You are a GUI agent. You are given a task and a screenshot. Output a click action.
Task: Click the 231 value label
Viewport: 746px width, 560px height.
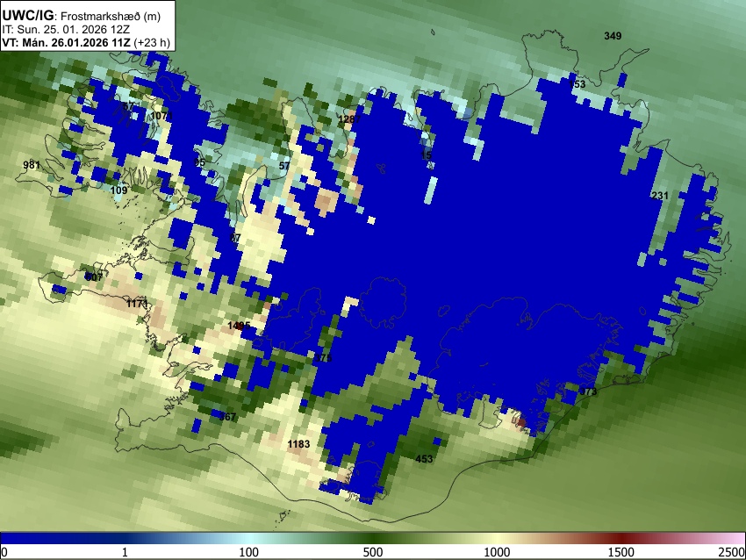pos(660,196)
